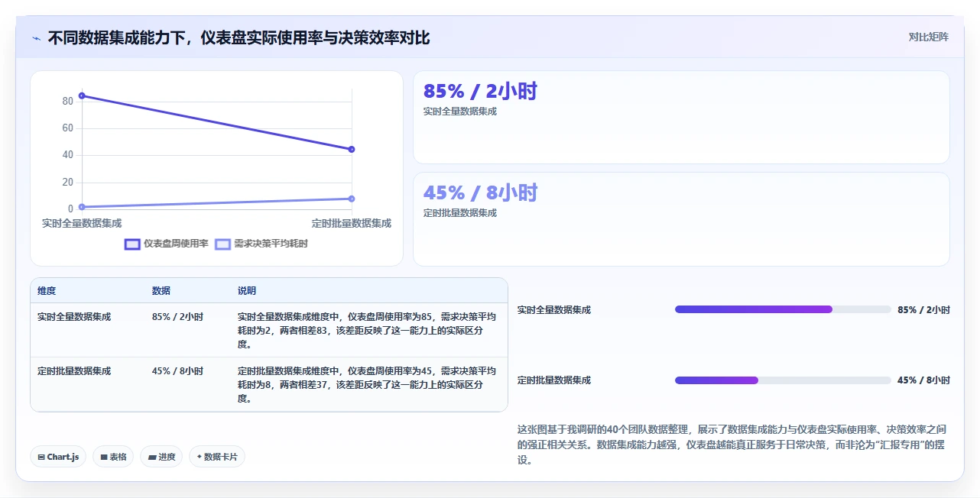980x498 pixels.
Task: Click the 说明 column header
Action: point(247,291)
